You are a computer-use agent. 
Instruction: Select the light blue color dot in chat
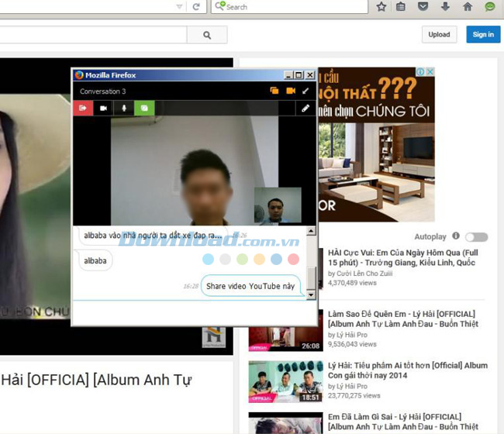click(x=276, y=259)
